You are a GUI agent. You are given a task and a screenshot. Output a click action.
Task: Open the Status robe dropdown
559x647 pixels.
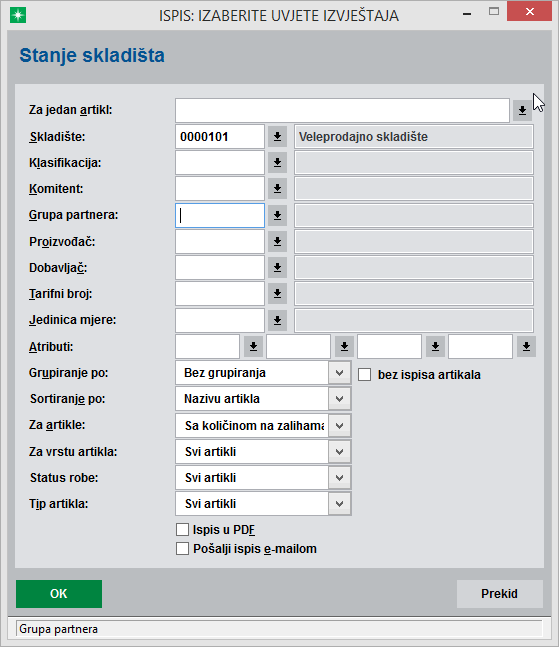(340, 478)
